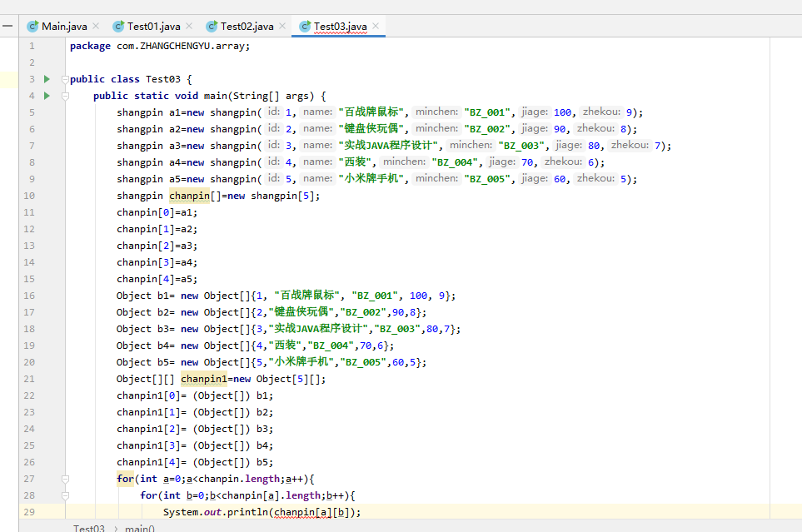
Task: Click the "BZ_003" string on line 7
Action: click(521, 146)
